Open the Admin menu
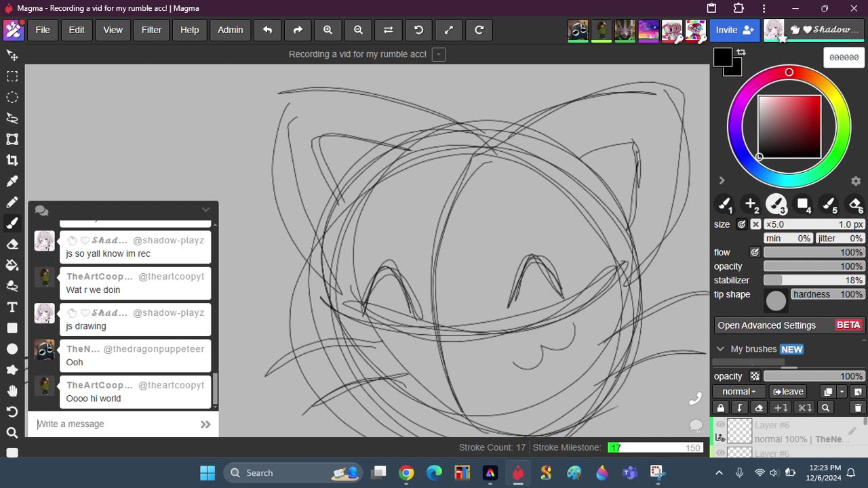Viewport: 868px width, 488px height. 231,30
